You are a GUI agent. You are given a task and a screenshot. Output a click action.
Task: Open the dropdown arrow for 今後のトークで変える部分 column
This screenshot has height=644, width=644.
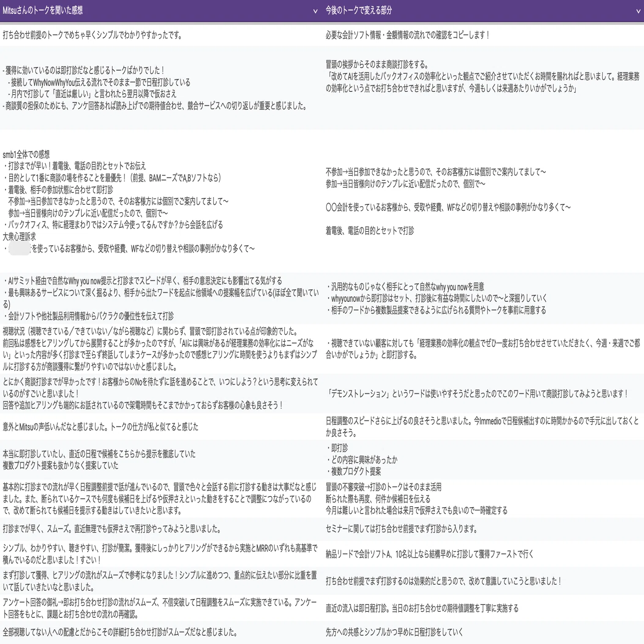[x=638, y=11]
